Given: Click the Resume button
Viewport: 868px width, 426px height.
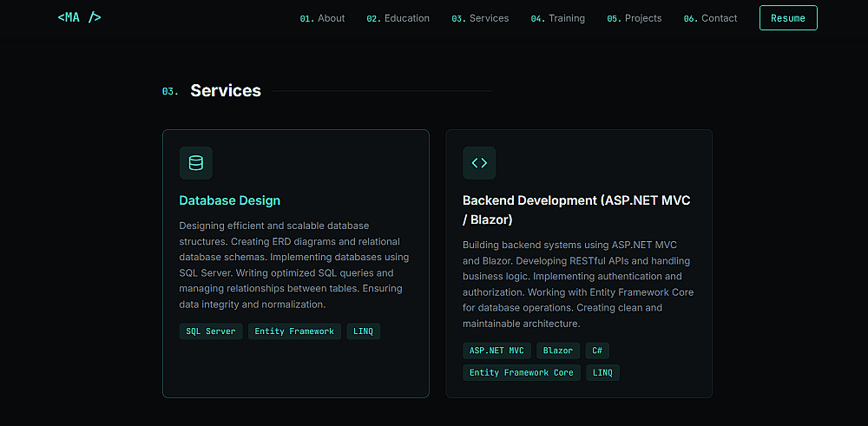Looking at the screenshot, I should click(787, 18).
